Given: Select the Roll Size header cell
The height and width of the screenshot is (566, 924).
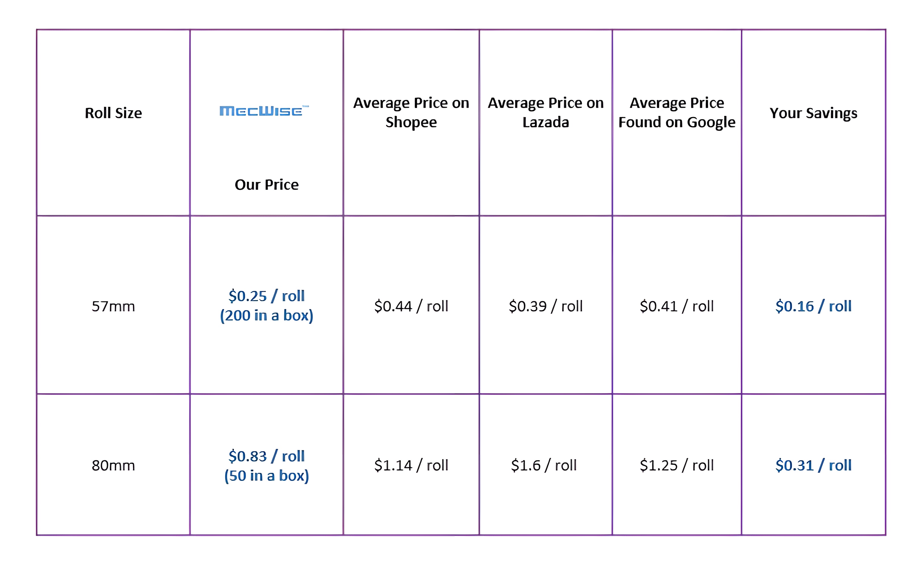Looking at the screenshot, I should [x=113, y=113].
